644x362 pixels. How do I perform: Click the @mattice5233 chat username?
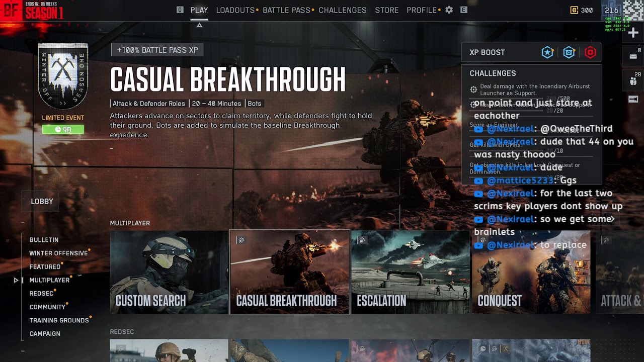[520, 180]
